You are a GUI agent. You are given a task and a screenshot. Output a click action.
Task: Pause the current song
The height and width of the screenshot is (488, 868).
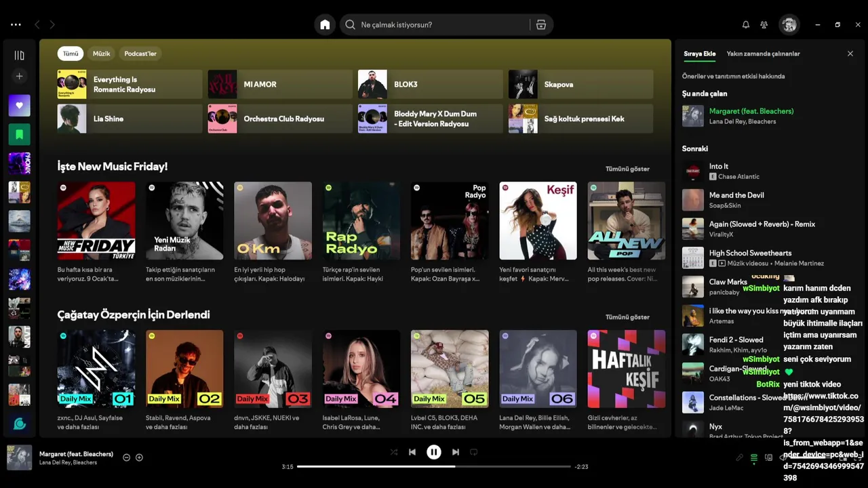point(434,452)
